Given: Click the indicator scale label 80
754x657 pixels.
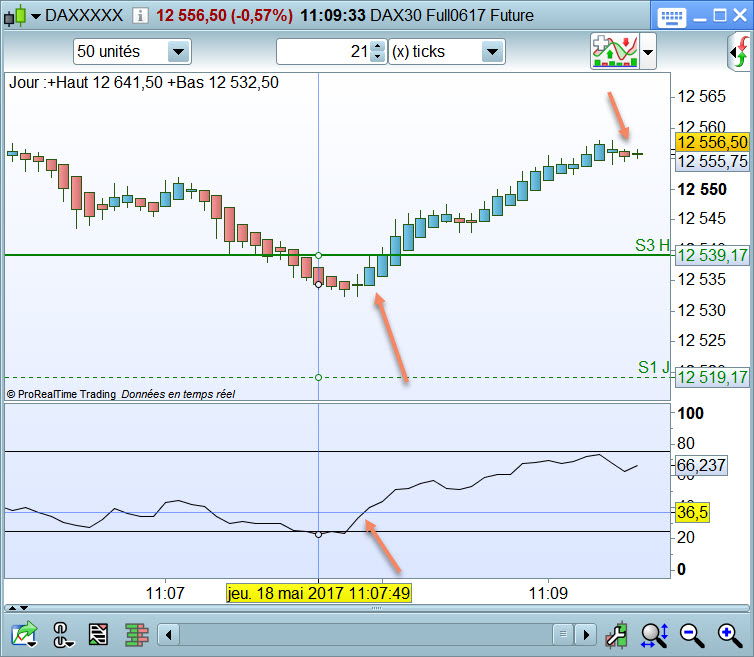Looking at the screenshot, I should tap(686, 443).
